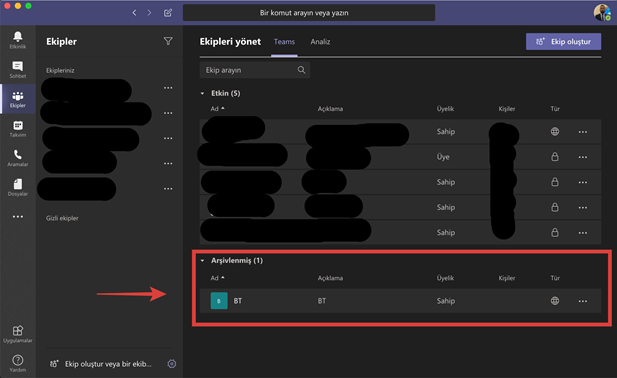The image size is (617, 378).
Task: Show more apps via sidebar ellipsis
Action: pyautogui.click(x=18, y=217)
